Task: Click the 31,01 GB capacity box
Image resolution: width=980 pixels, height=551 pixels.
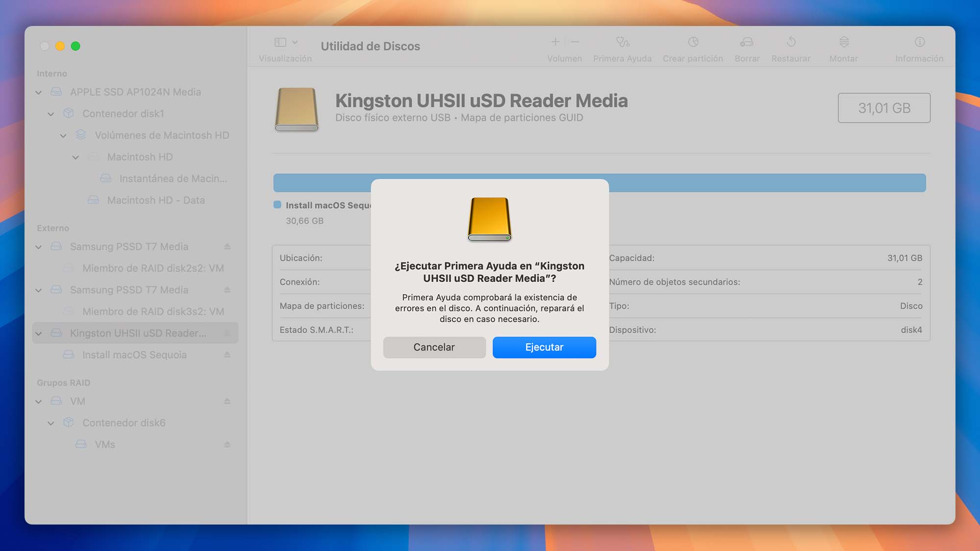Action: [x=884, y=108]
